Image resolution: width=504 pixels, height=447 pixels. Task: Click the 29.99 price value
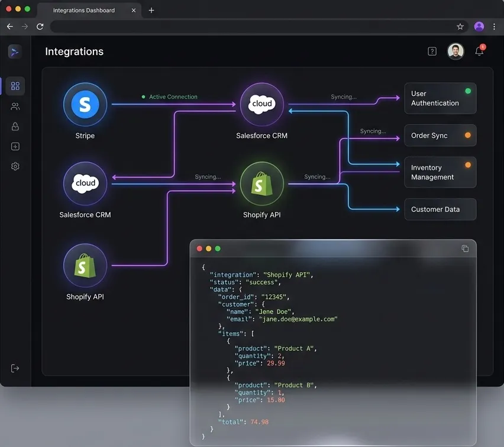[276, 363]
